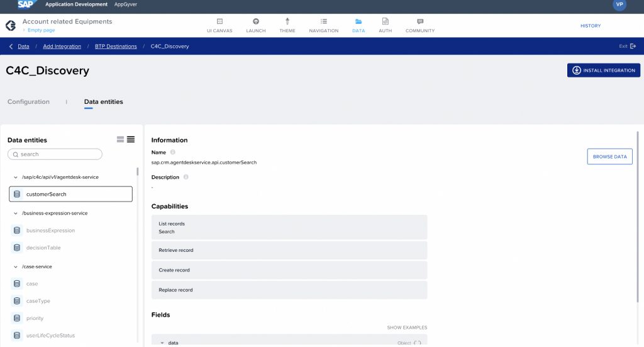Click the Create record capability
This screenshot has height=347, width=644.
[289, 270]
